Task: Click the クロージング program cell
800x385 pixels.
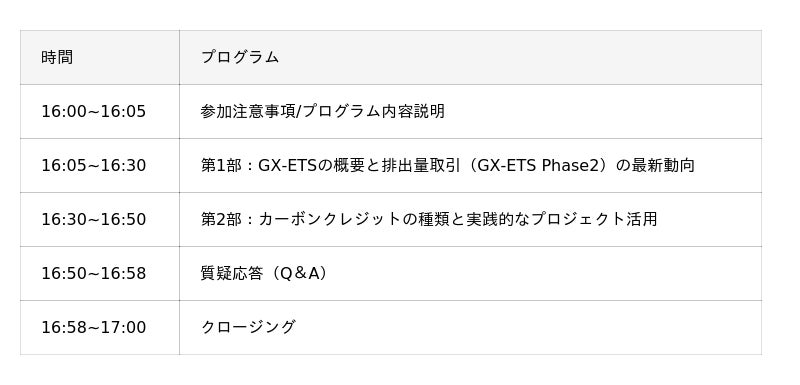Action: 470,327
